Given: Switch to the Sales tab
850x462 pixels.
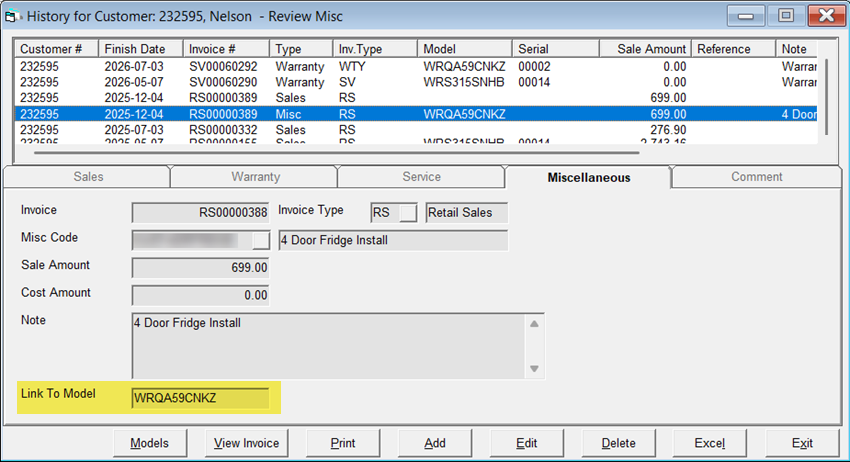Looking at the screenshot, I should point(88,177).
